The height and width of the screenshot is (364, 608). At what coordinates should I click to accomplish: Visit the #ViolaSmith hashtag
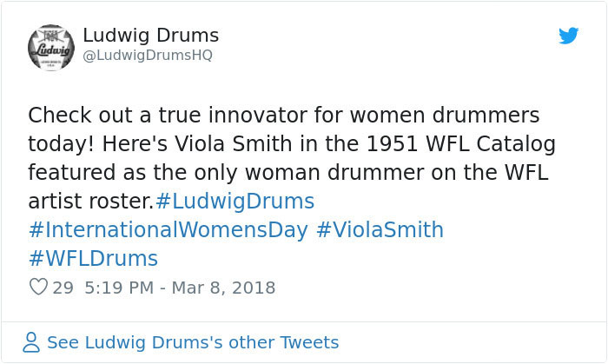379,230
